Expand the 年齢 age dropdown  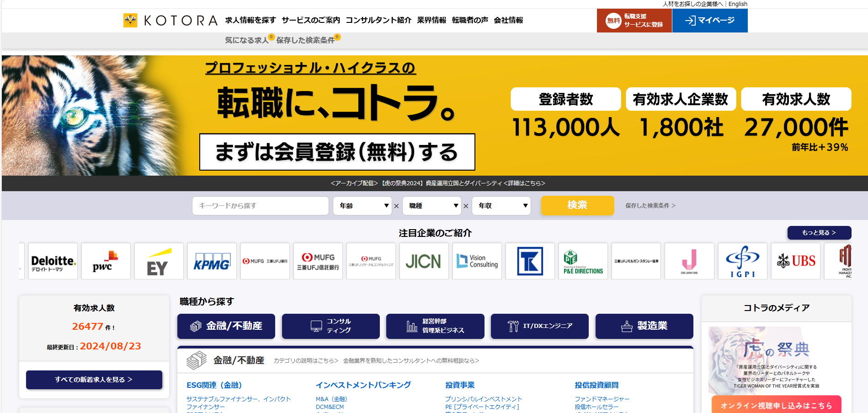362,206
